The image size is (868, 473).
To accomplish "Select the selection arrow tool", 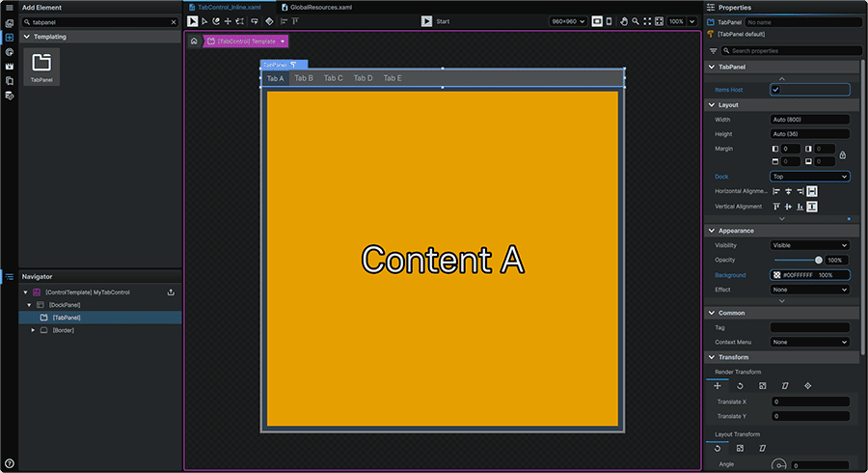I will pos(192,21).
